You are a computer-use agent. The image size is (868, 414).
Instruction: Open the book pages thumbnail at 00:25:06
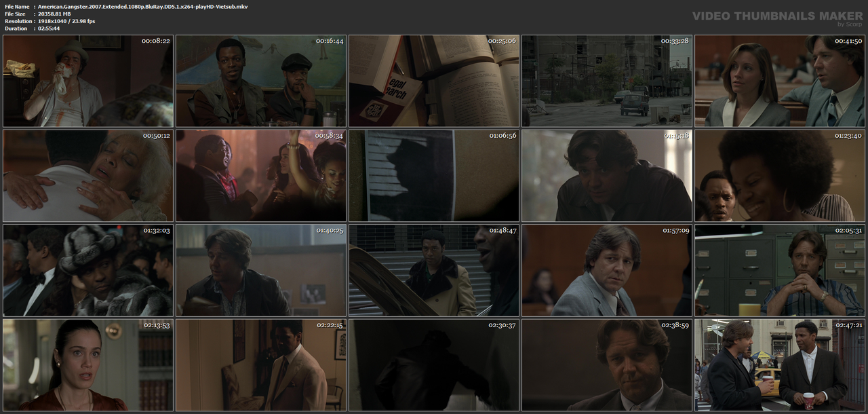434,81
